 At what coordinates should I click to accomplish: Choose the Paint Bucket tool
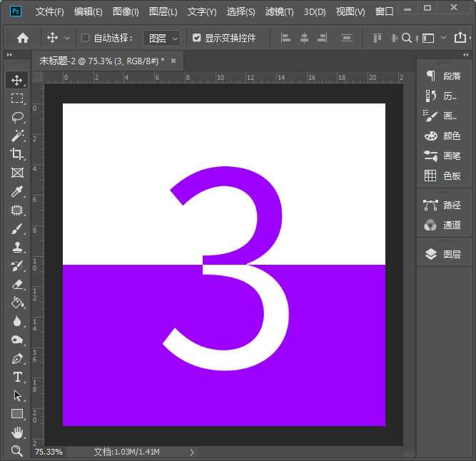pos(17,303)
